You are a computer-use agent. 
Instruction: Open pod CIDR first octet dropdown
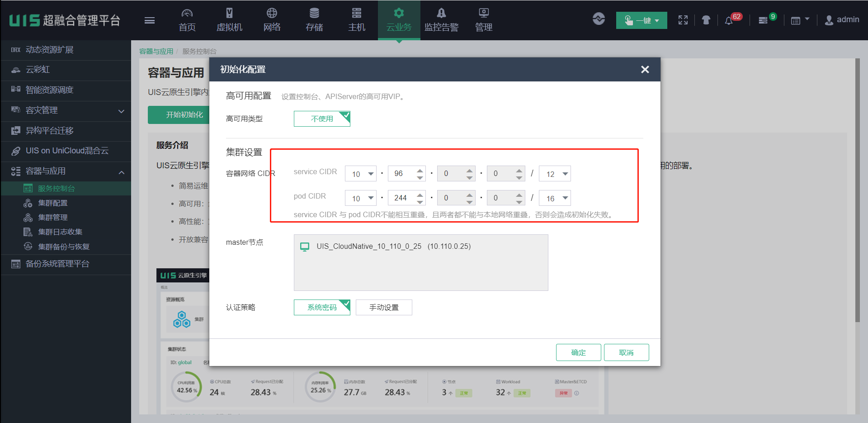(361, 198)
